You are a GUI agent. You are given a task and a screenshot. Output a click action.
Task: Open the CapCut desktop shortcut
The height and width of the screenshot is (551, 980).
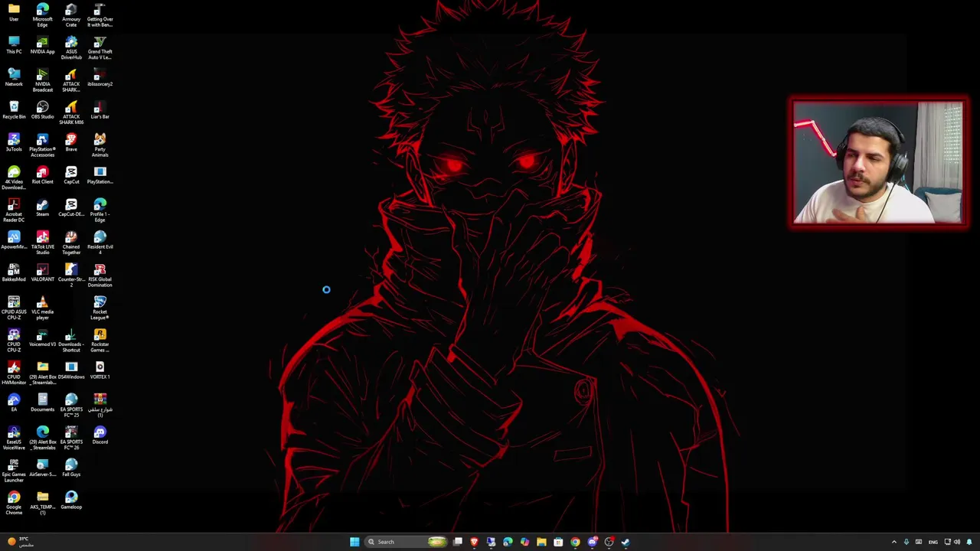coord(71,175)
